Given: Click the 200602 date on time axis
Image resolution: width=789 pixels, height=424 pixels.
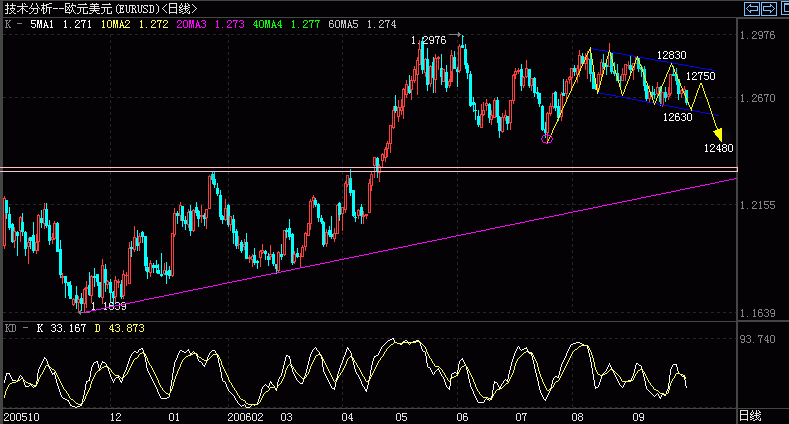Looking at the screenshot, I should pos(245,417).
